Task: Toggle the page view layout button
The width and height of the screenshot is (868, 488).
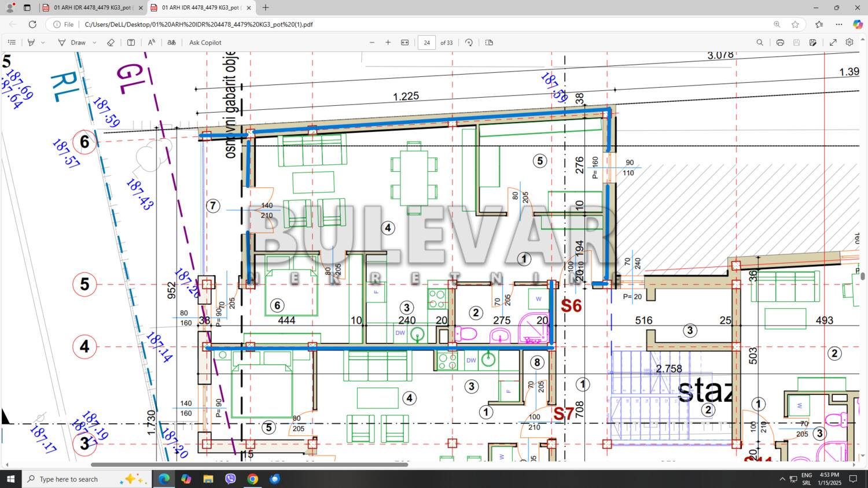Action: coord(489,42)
